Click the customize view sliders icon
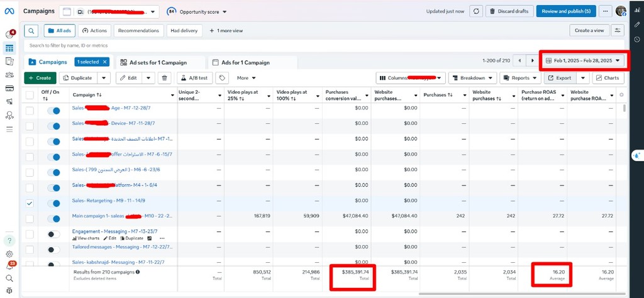The width and height of the screenshot is (644, 298). 618,31
